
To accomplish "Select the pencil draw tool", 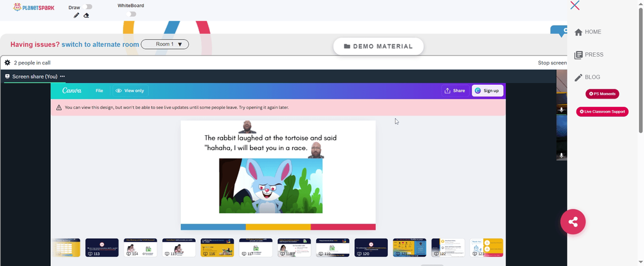I will (x=77, y=15).
